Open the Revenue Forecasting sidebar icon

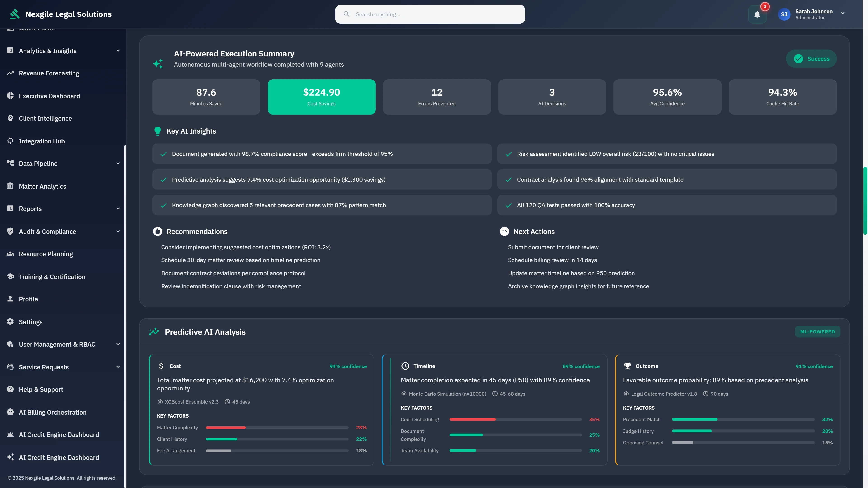[10, 73]
